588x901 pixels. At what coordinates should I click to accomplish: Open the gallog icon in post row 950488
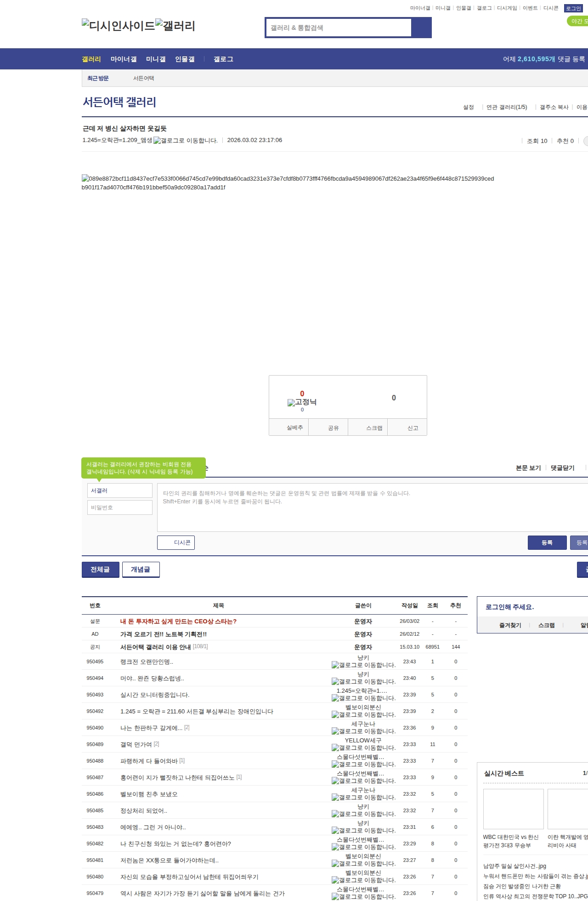363,764
